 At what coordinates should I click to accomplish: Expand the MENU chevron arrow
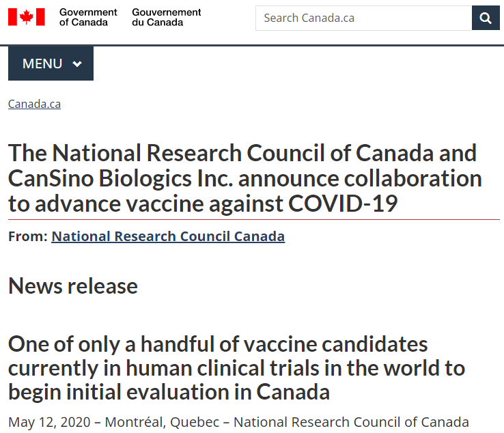(x=77, y=64)
